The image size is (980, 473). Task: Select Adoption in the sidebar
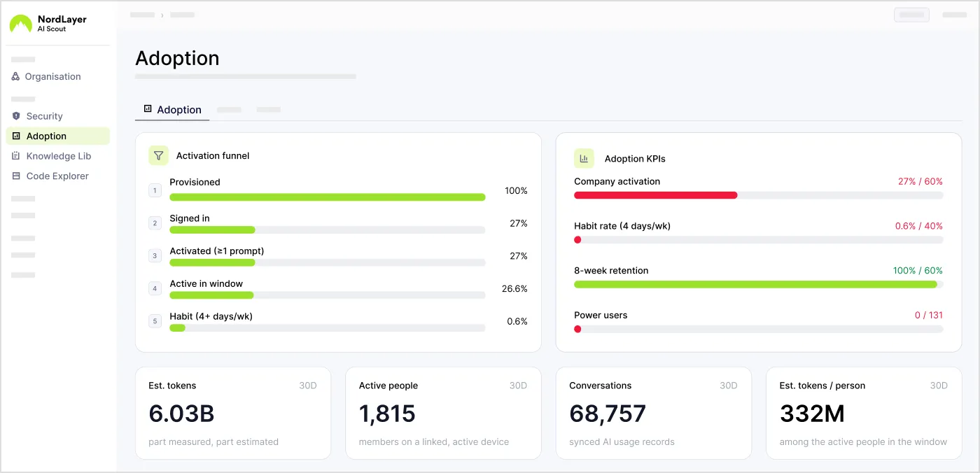pyautogui.click(x=58, y=136)
